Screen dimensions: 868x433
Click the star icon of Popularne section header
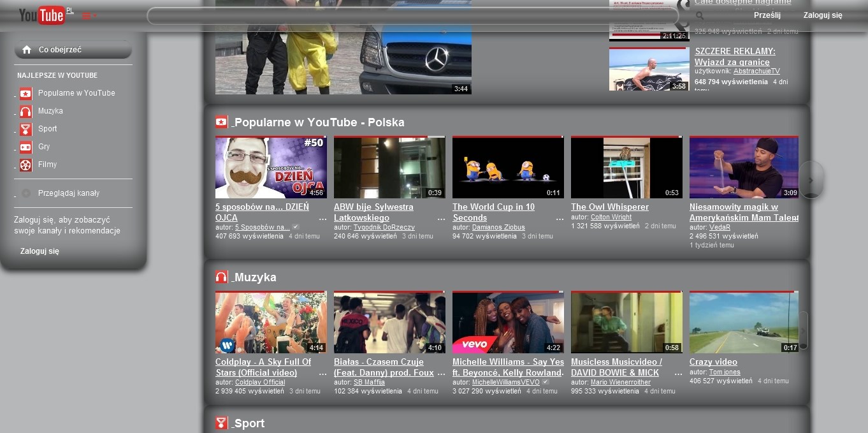pos(221,122)
